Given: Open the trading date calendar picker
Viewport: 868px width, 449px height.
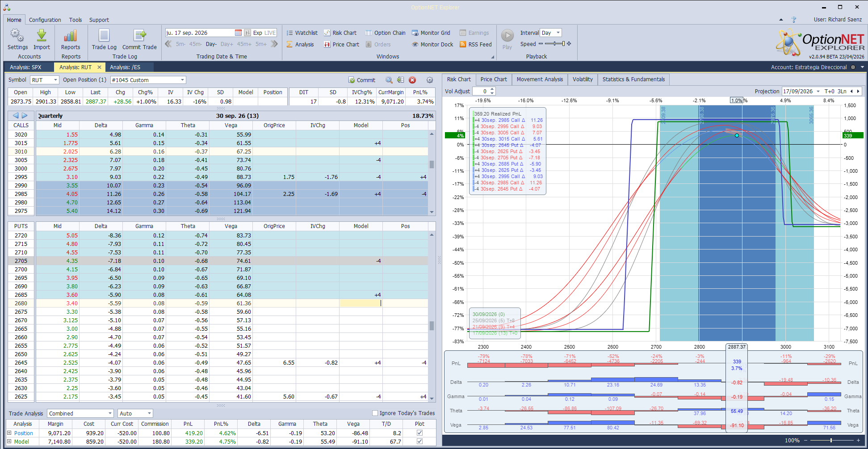Looking at the screenshot, I should pyautogui.click(x=238, y=33).
